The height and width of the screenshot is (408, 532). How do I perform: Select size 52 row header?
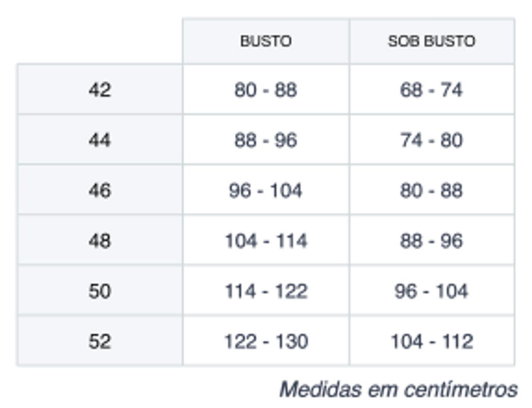pyautogui.click(x=100, y=341)
